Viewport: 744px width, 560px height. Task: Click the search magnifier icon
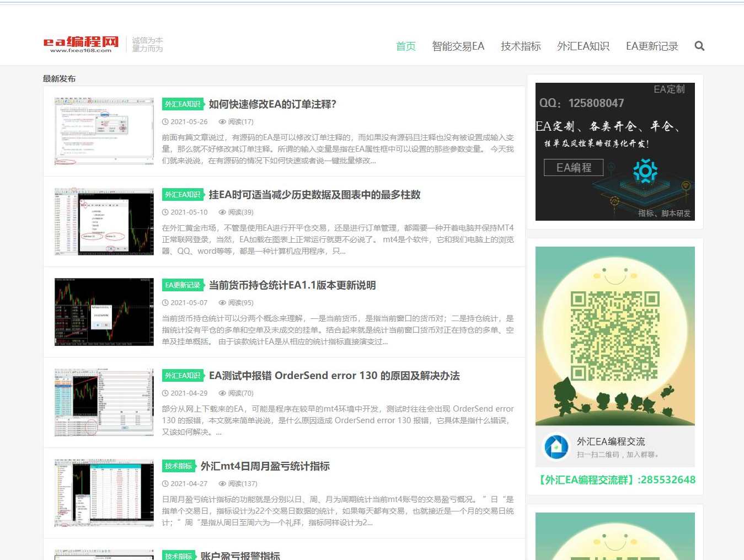click(699, 46)
